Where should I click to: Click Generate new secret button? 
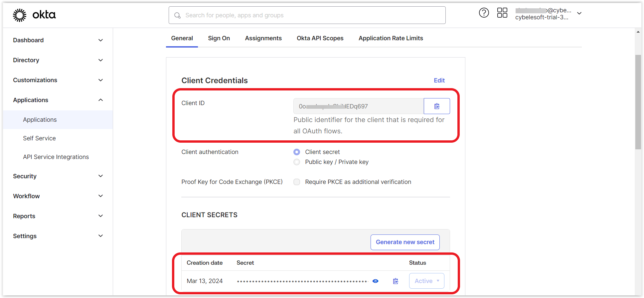[405, 242]
